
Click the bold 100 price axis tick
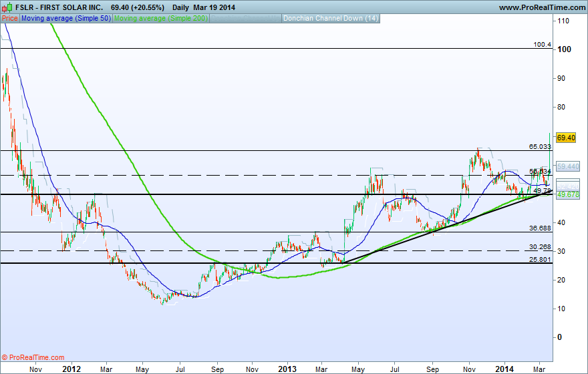564,49
